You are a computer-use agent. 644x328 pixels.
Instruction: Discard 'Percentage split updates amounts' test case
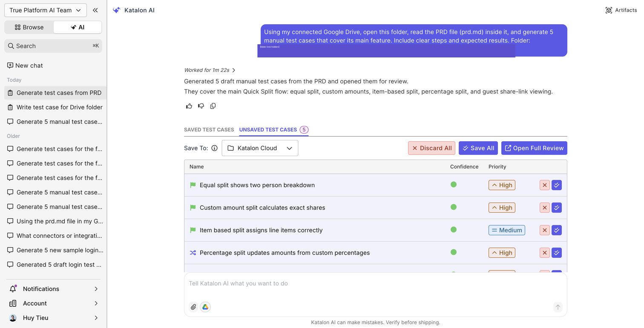545,253
